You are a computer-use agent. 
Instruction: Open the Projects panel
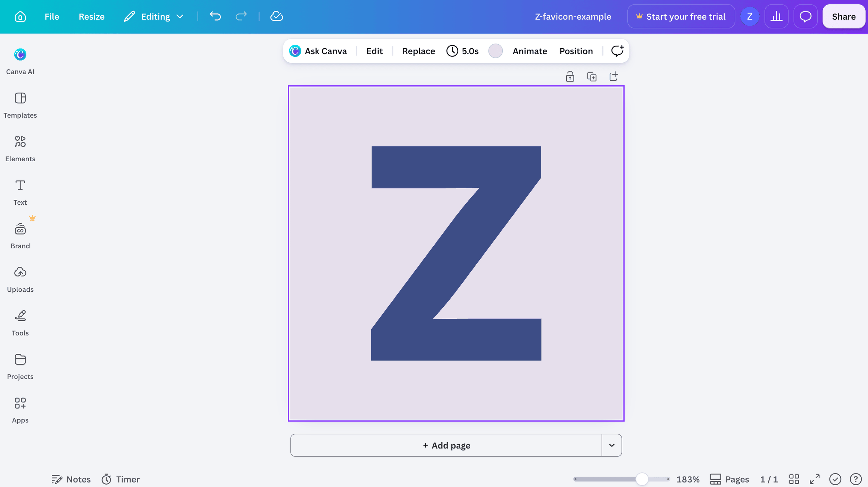[x=20, y=367]
